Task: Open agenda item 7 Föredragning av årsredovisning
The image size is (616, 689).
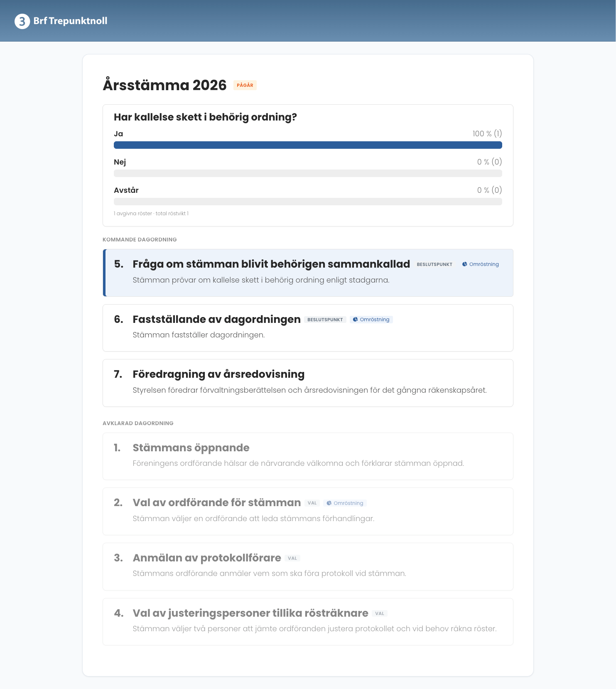Action: pyautogui.click(x=308, y=383)
